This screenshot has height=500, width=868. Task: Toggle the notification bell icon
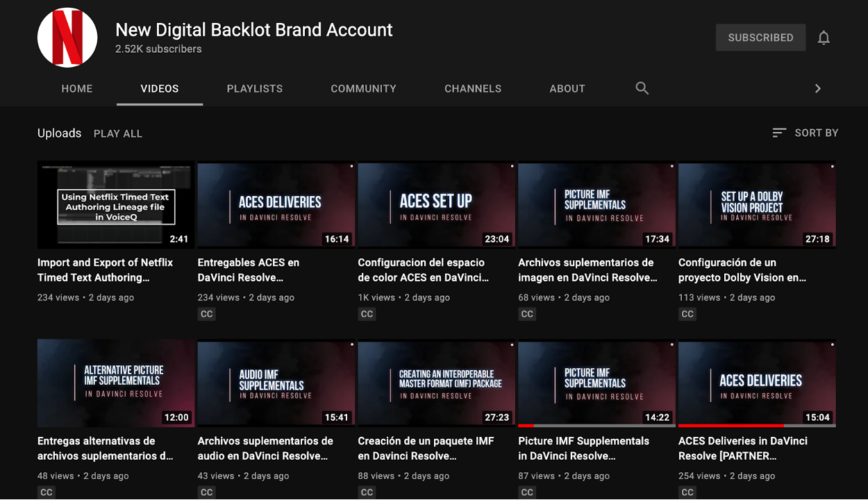coord(824,37)
